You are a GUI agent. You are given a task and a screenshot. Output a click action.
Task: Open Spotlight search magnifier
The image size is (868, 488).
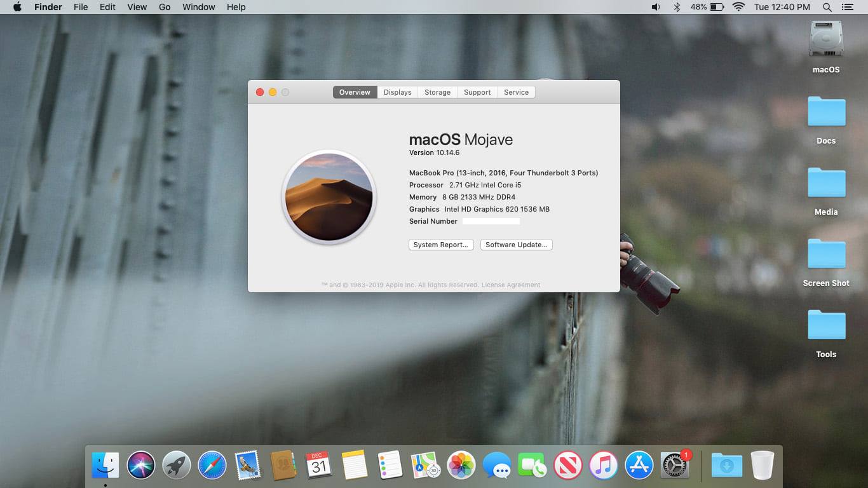(827, 7)
